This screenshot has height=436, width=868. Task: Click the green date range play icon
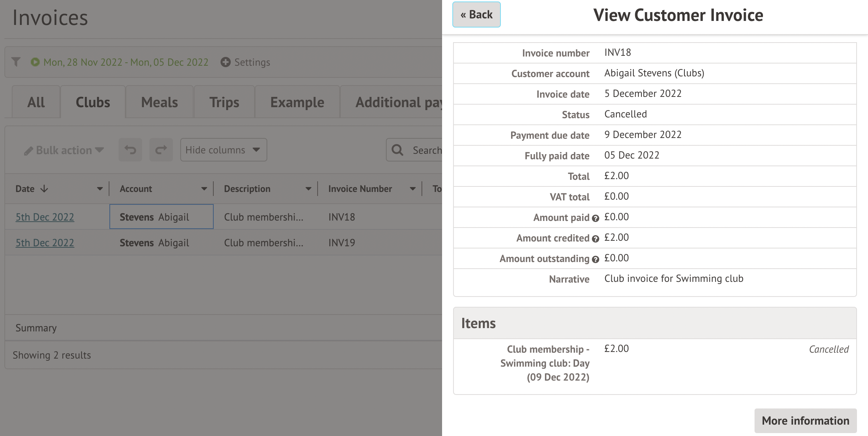tap(35, 62)
